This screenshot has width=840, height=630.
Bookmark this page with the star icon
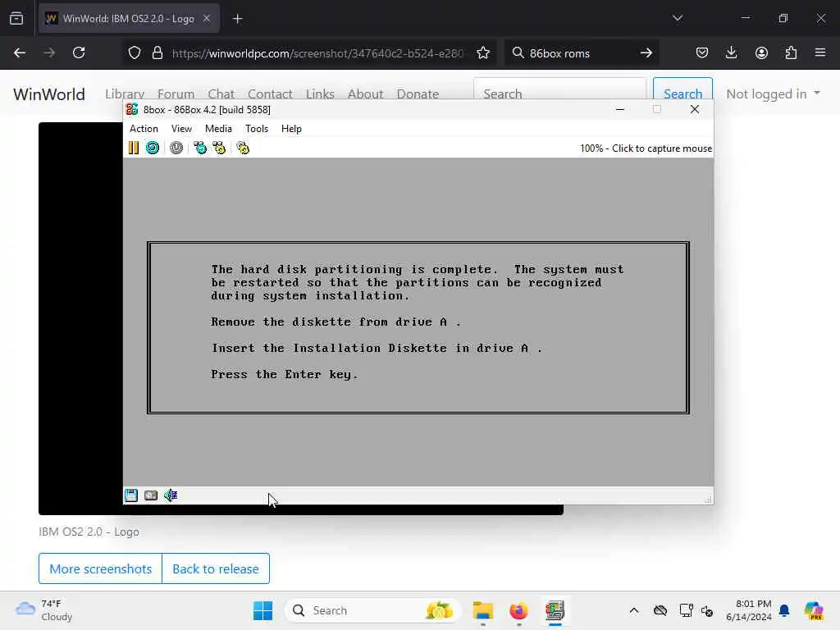483,53
